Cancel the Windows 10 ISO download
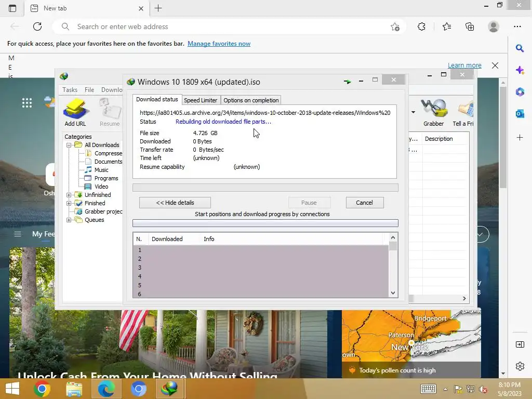 pyautogui.click(x=365, y=203)
